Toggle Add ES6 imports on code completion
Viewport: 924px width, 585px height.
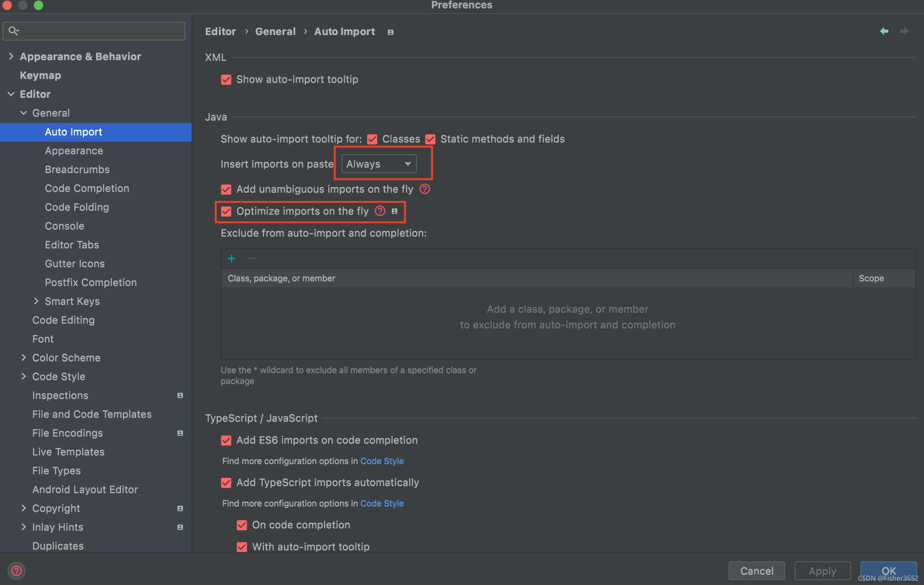(x=226, y=441)
